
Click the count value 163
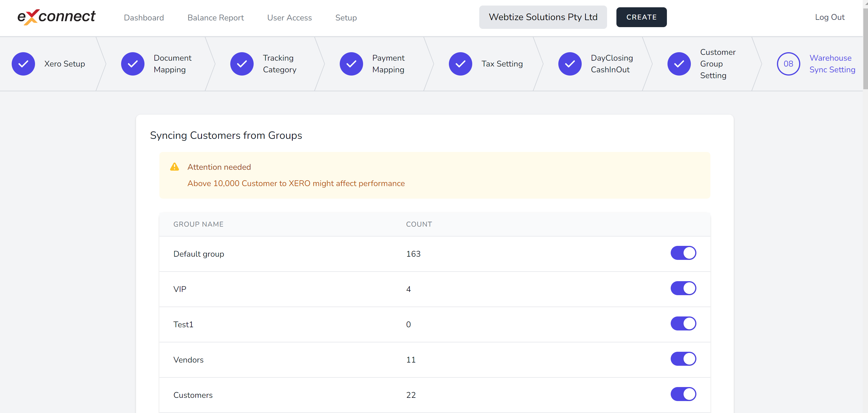click(x=414, y=254)
